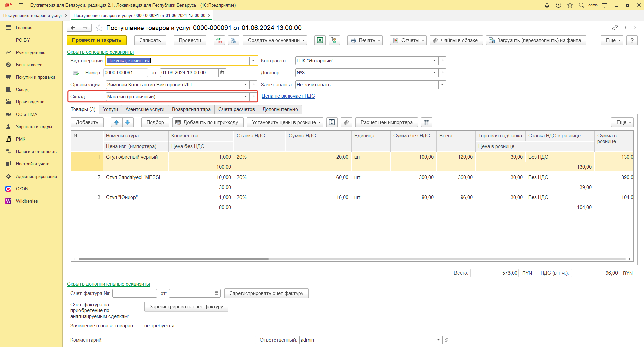Click Записать button
Image resolution: width=644 pixels, height=347 pixels.
(150, 40)
